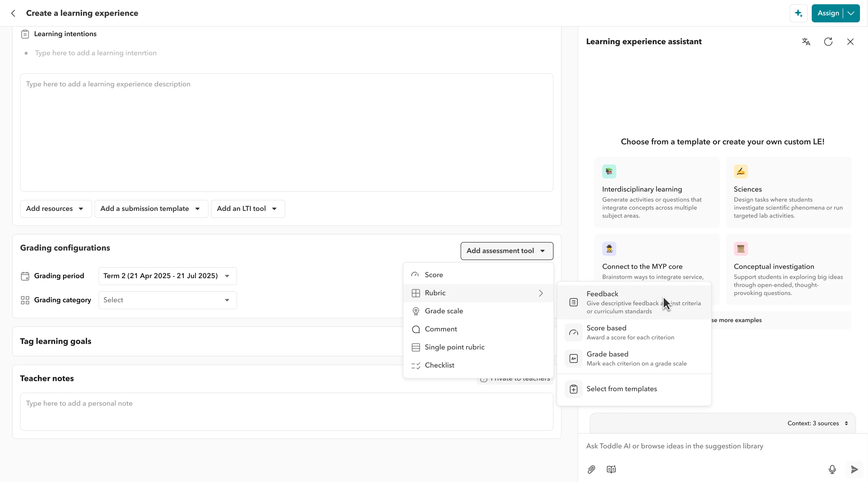Toggle the Add assessment tool dropdown
This screenshot has width=868, height=482.
[x=507, y=251]
